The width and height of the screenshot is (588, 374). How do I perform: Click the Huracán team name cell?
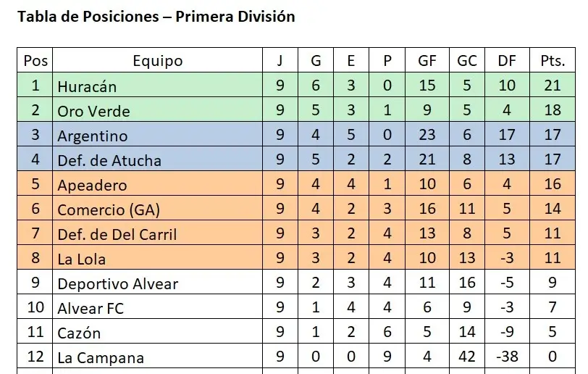pos(87,86)
